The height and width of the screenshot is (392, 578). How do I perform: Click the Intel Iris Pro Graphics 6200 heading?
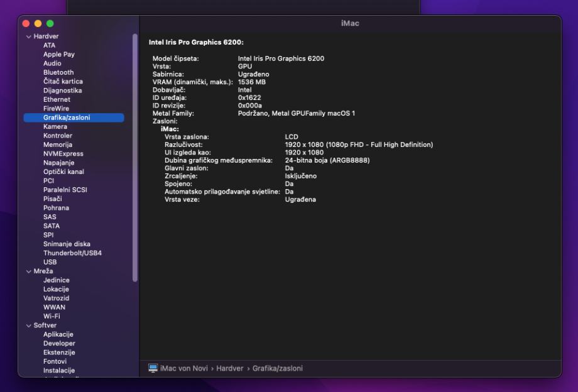coord(196,42)
